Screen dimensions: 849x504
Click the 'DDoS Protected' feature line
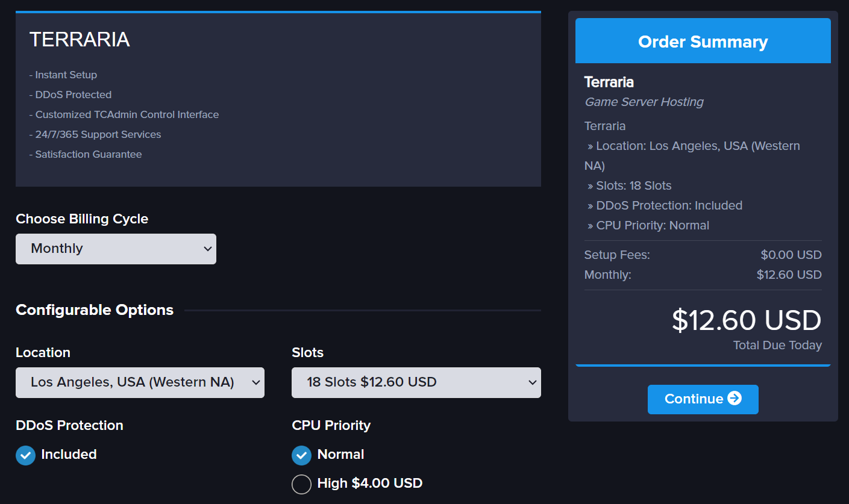[x=70, y=95]
